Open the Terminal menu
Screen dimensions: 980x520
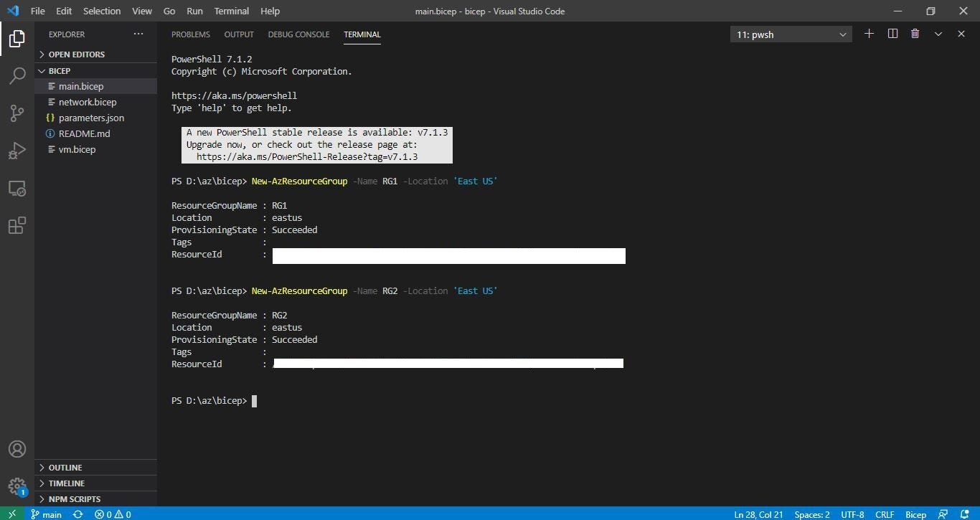click(231, 11)
